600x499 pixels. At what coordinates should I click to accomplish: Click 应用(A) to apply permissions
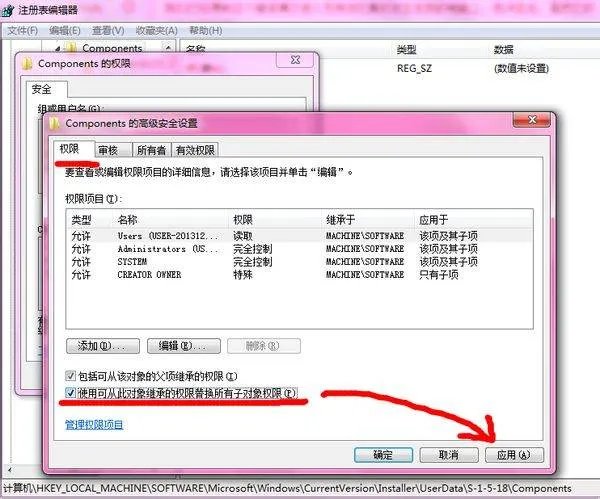(x=514, y=455)
